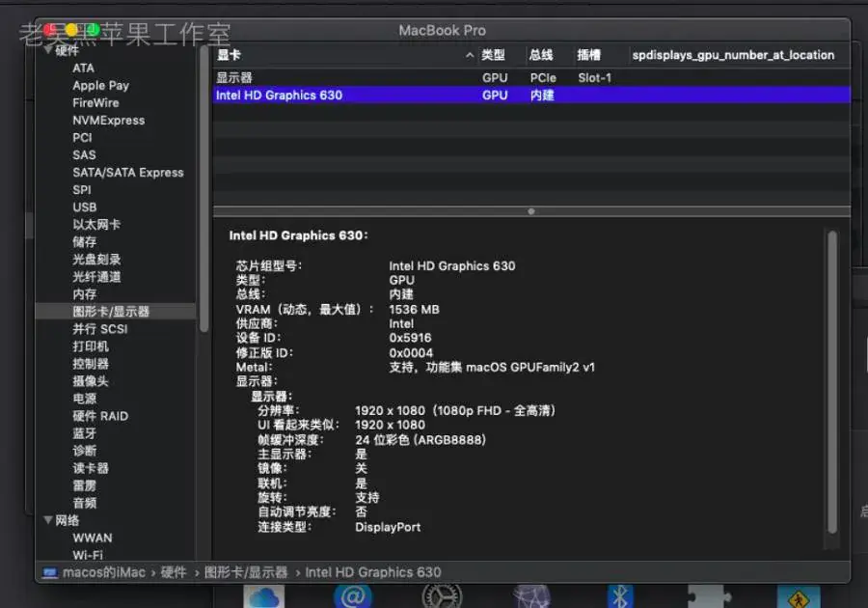The image size is (868, 608).
Task: Select Apple Pay in the sidebar
Action: coord(100,85)
